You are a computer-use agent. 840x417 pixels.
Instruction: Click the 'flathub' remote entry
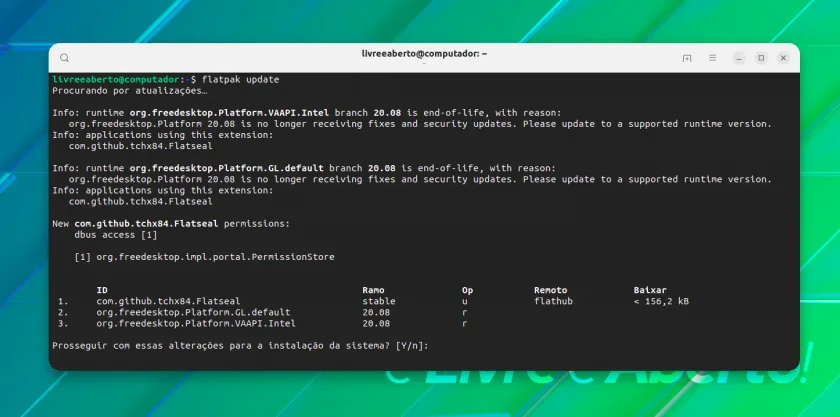click(x=553, y=301)
